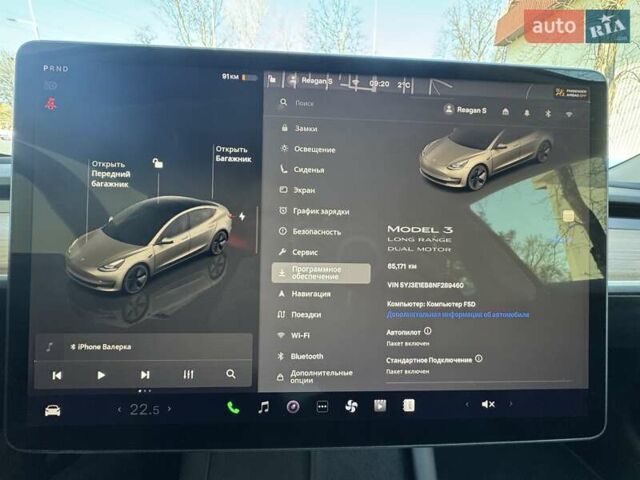Decrease the cabin temperature

click(x=119, y=409)
